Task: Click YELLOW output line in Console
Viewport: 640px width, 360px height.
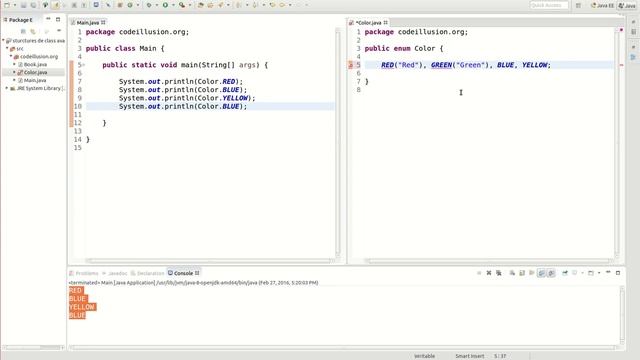Action: pyautogui.click(x=82, y=307)
